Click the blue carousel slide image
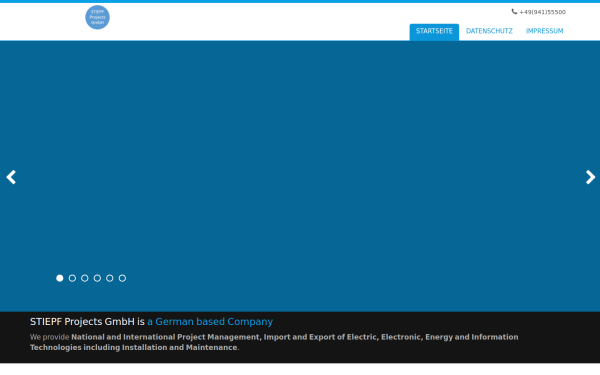Screen dimensions: 600x375 [x=300, y=176]
